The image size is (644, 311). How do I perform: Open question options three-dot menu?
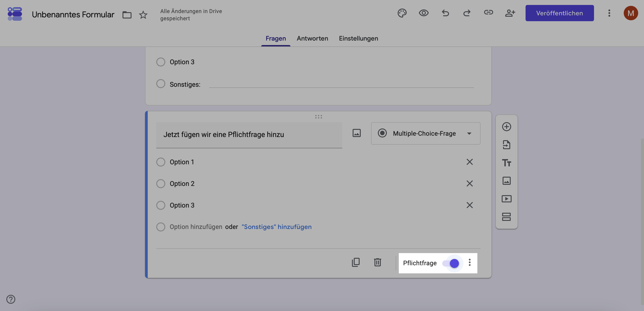(469, 263)
